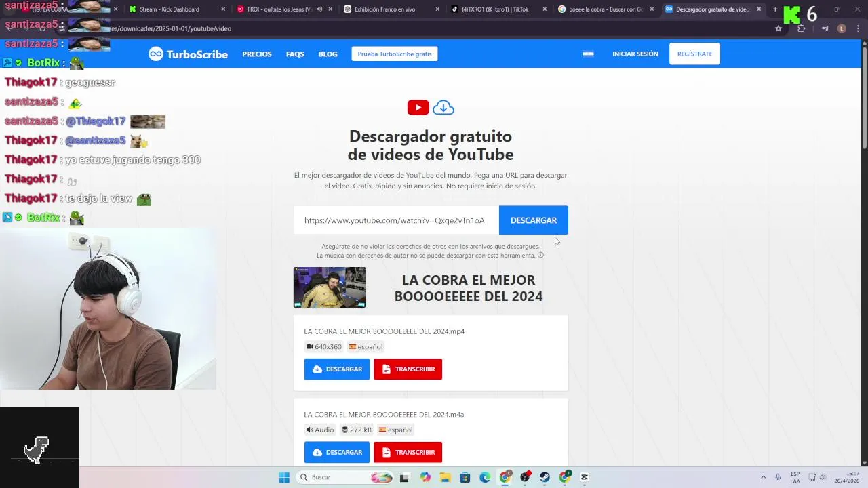Click the file name ending in .m4a
The height and width of the screenshot is (488, 868).
click(384, 414)
